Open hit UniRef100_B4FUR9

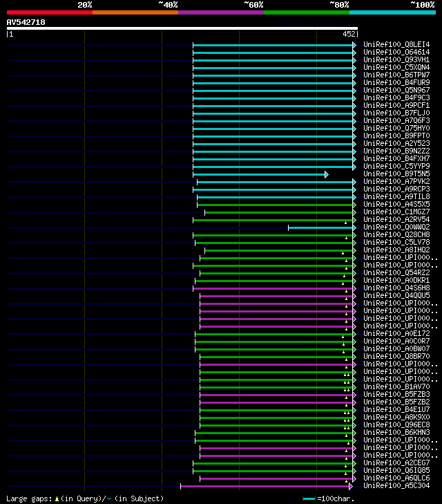coord(396,82)
